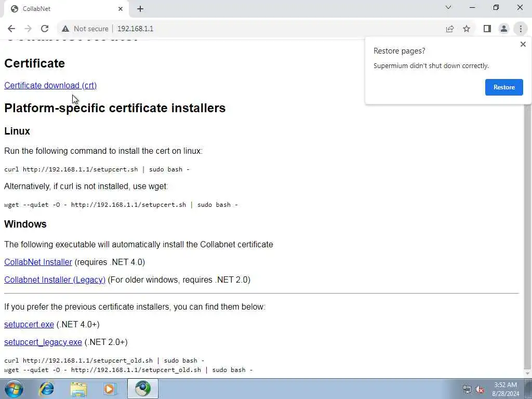Image resolution: width=532 pixels, height=399 pixels.
Task: Open Windows Media Player from the taskbar
Action: click(x=110, y=389)
